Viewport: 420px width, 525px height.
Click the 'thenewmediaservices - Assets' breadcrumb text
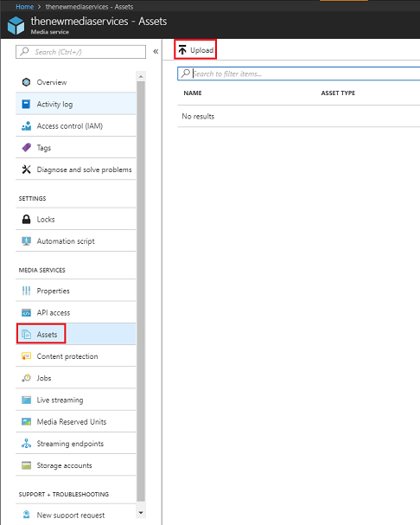pyautogui.click(x=89, y=7)
